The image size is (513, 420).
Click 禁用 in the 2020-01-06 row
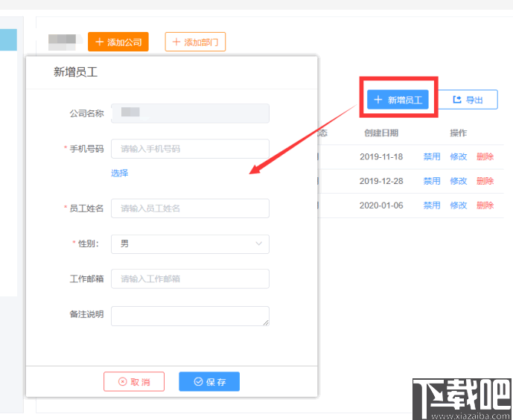(432, 206)
